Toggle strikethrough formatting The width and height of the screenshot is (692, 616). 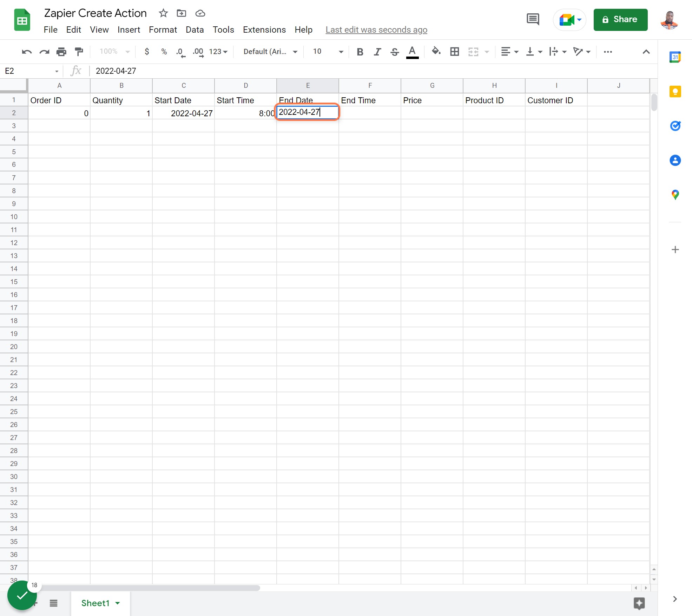[x=395, y=52]
